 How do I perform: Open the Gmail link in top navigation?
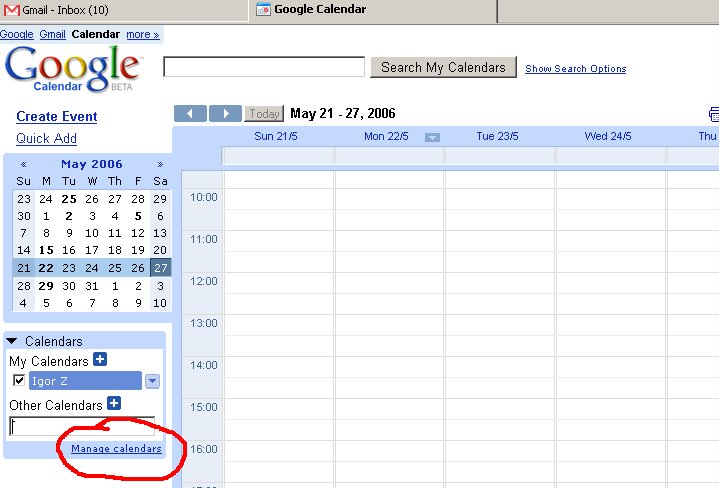point(52,34)
